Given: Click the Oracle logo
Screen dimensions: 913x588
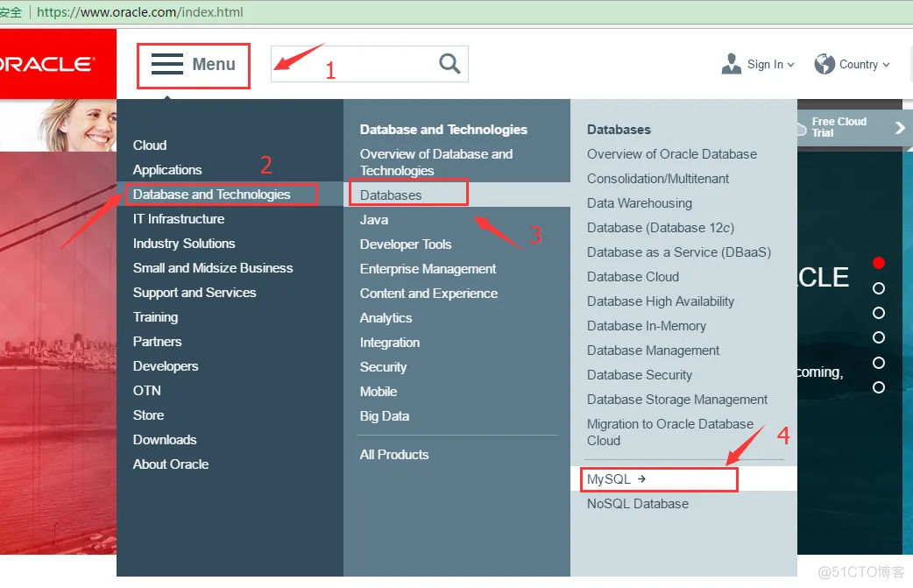Looking at the screenshot, I should [x=46, y=64].
